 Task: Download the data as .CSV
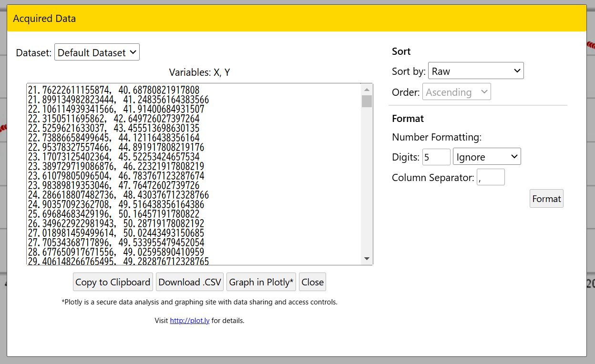coord(190,282)
